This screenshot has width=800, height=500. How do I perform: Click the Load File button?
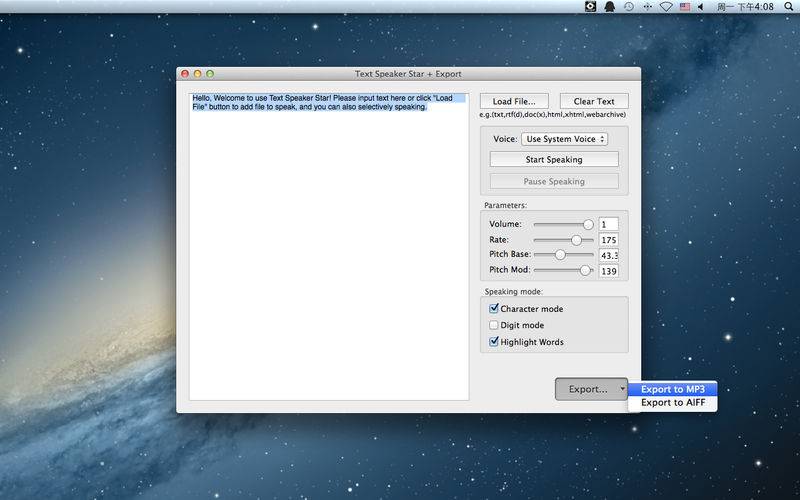point(514,101)
